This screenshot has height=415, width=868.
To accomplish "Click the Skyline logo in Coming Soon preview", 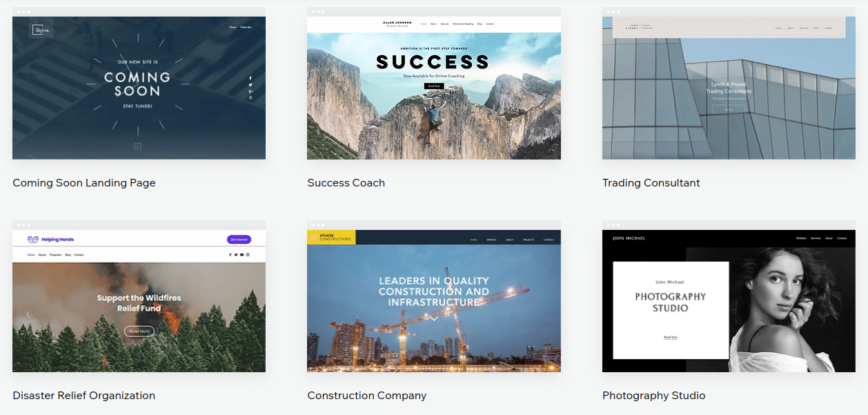I will [41, 30].
